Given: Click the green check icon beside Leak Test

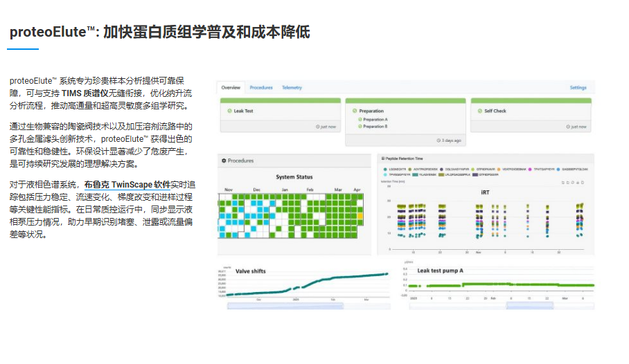Looking at the screenshot, I should click(229, 111).
